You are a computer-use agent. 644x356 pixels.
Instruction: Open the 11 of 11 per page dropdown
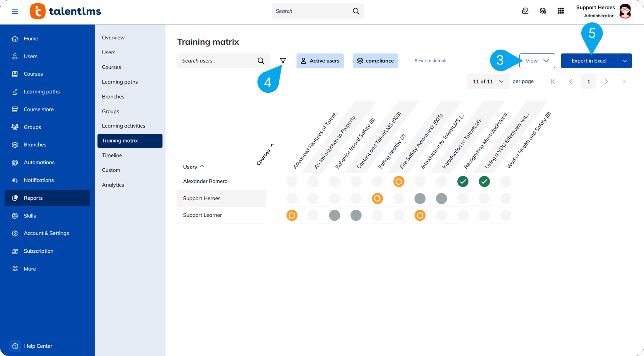click(x=488, y=82)
